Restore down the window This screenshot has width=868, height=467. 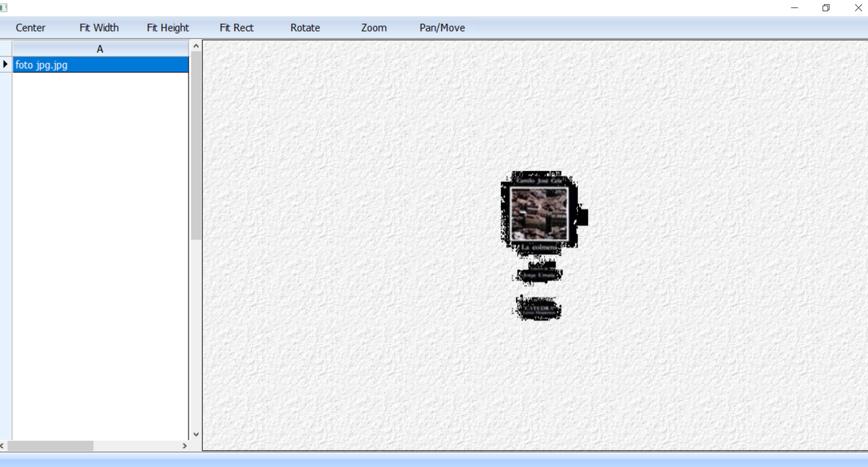[826, 7]
